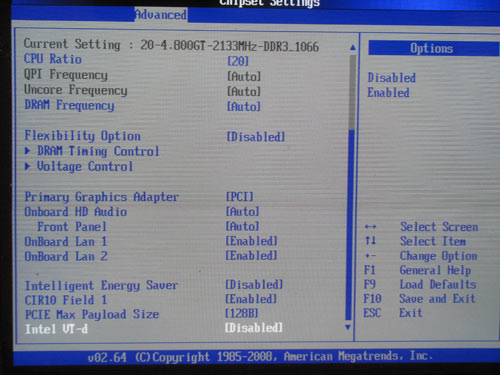This screenshot has width=500, height=375.
Task: Toggle Intel VT-d [Disabled] value
Action: (x=254, y=327)
